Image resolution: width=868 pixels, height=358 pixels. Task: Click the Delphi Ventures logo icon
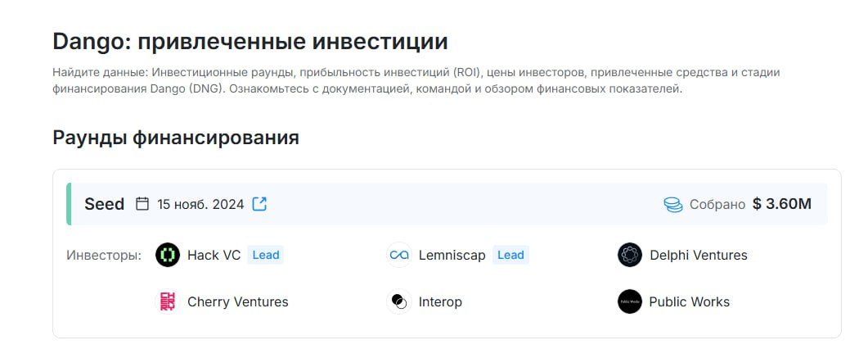tap(630, 255)
